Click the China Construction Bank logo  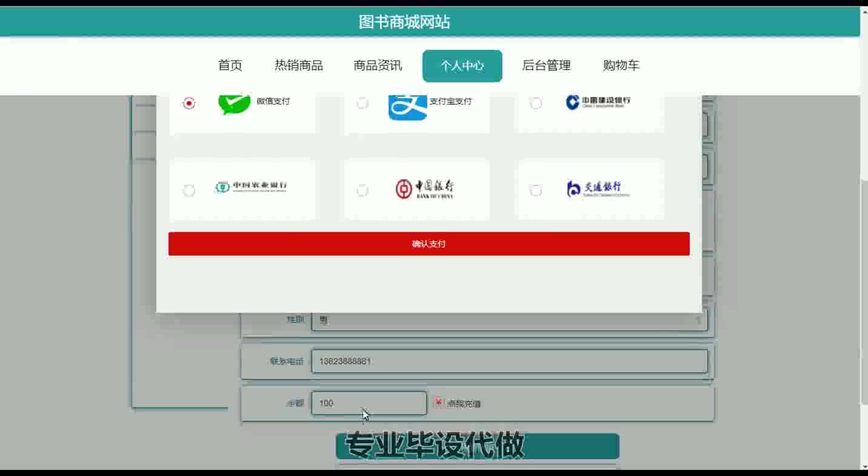(598, 102)
